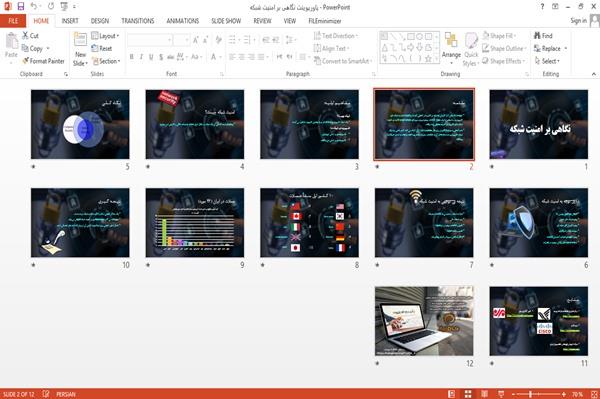This screenshot has height=399, width=600.
Task: Switch to Reading view icon
Action: tap(484, 394)
